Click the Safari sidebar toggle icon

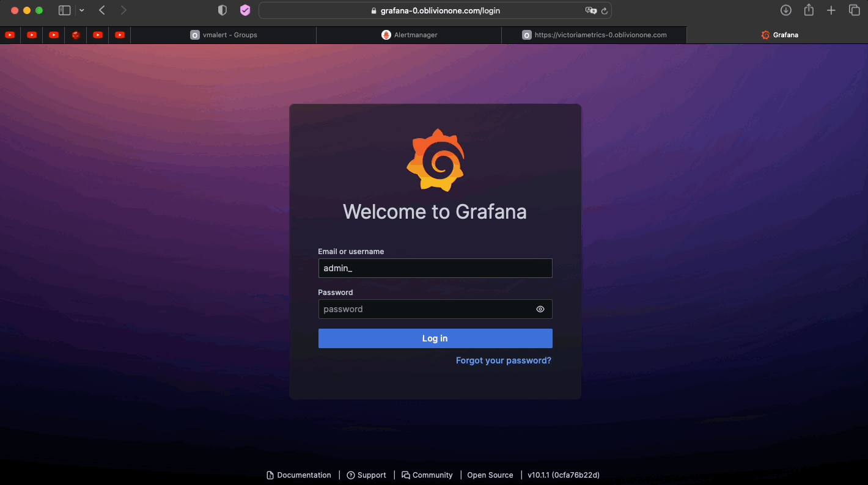tap(64, 10)
